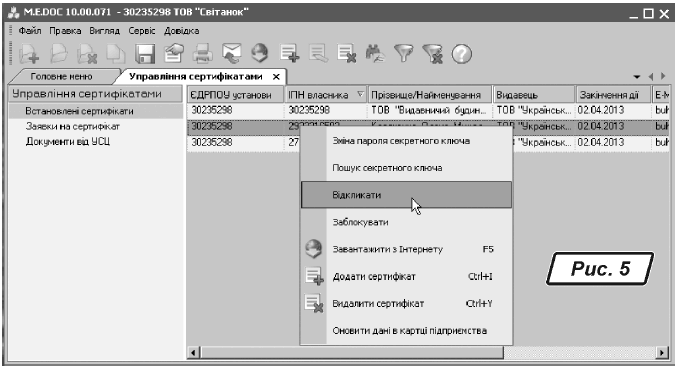677x370 pixels.
Task: Open the Правка menu
Action: [x=65, y=31]
